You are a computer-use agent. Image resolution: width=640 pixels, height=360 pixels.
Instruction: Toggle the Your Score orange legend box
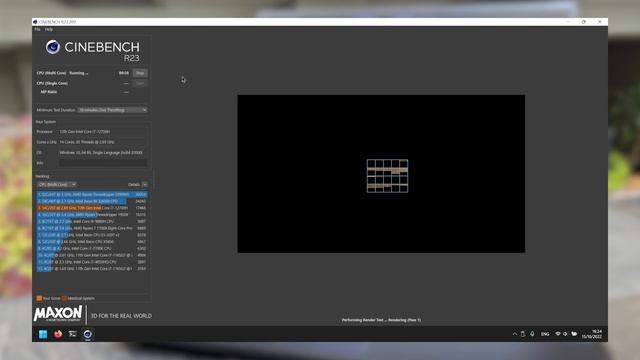(39, 298)
